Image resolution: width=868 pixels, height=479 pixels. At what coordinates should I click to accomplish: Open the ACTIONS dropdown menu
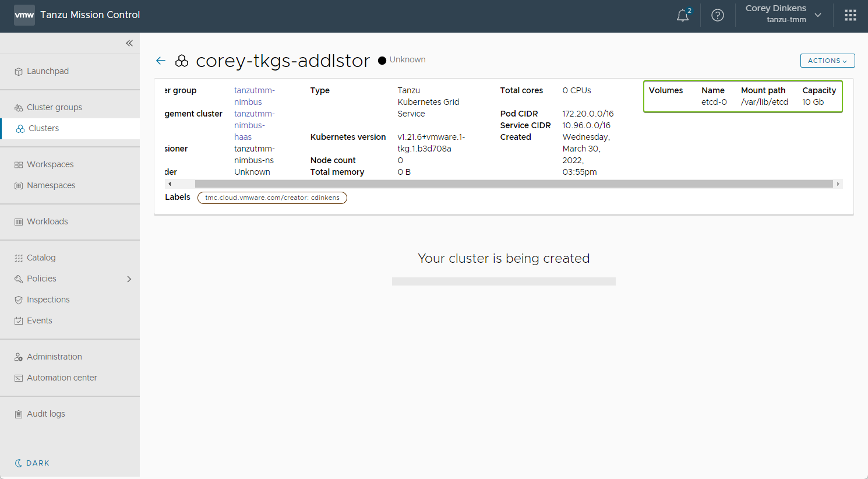[x=827, y=61]
